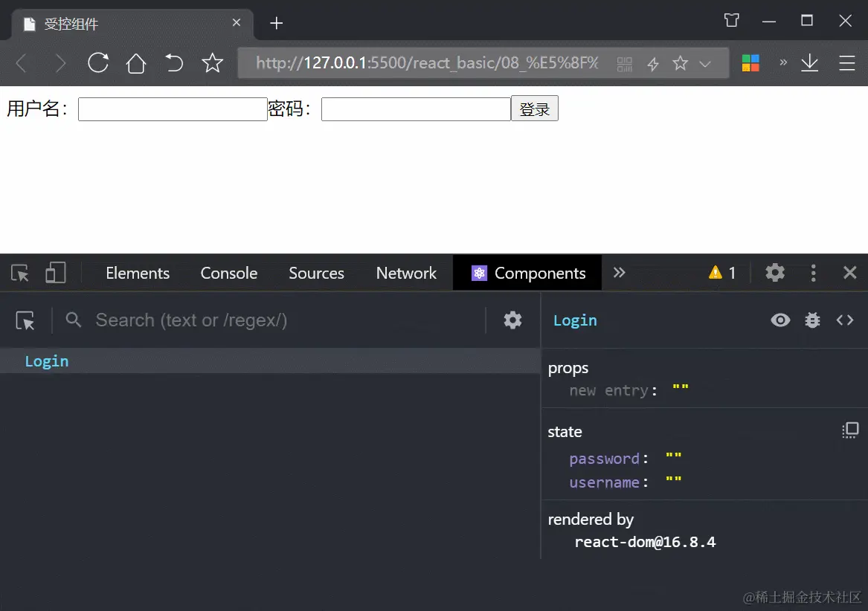Click the warning count indicator
Image resolution: width=868 pixels, height=611 pixels.
pos(722,273)
